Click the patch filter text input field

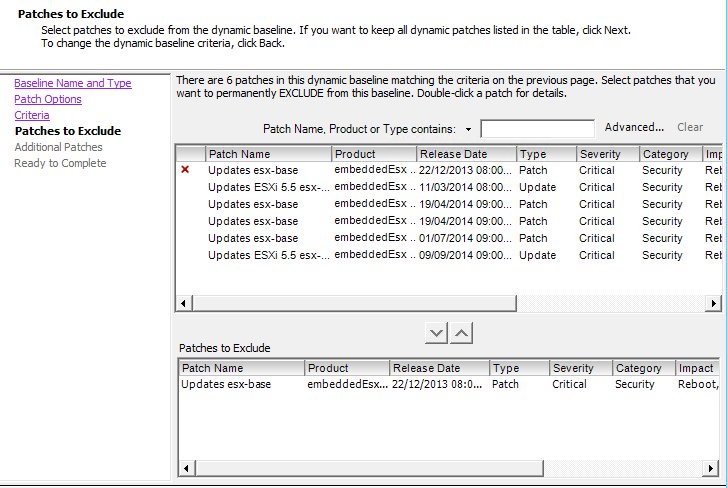coord(538,129)
